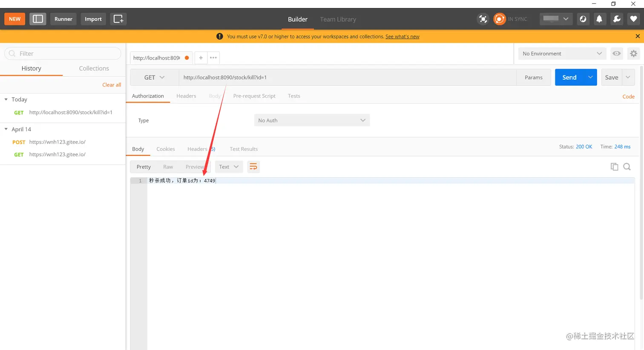Open the No Environment dropdown
Image resolution: width=644 pixels, height=350 pixels.
point(562,53)
